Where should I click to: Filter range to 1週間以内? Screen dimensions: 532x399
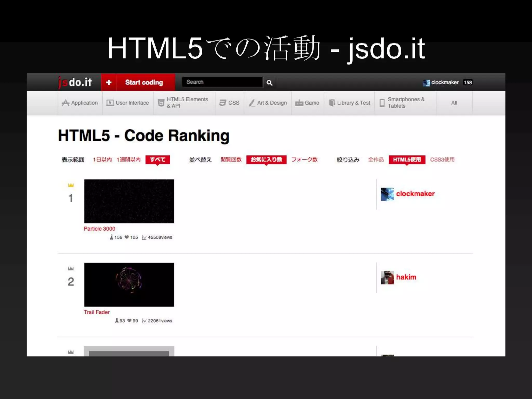(129, 159)
